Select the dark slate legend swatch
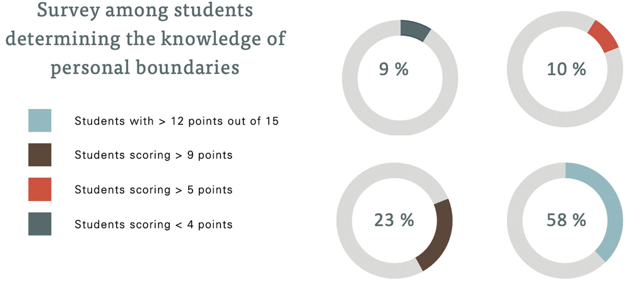This screenshot has height=293, width=644. tap(40, 224)
